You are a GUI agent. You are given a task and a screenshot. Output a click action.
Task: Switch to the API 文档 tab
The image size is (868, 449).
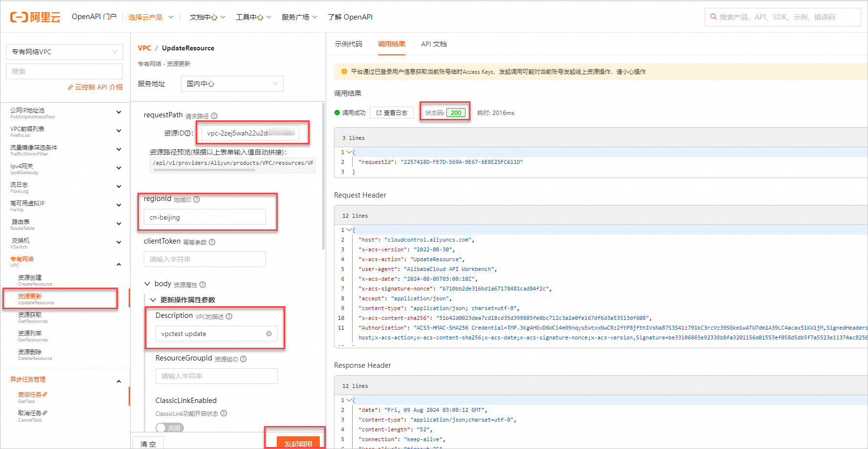434,44
